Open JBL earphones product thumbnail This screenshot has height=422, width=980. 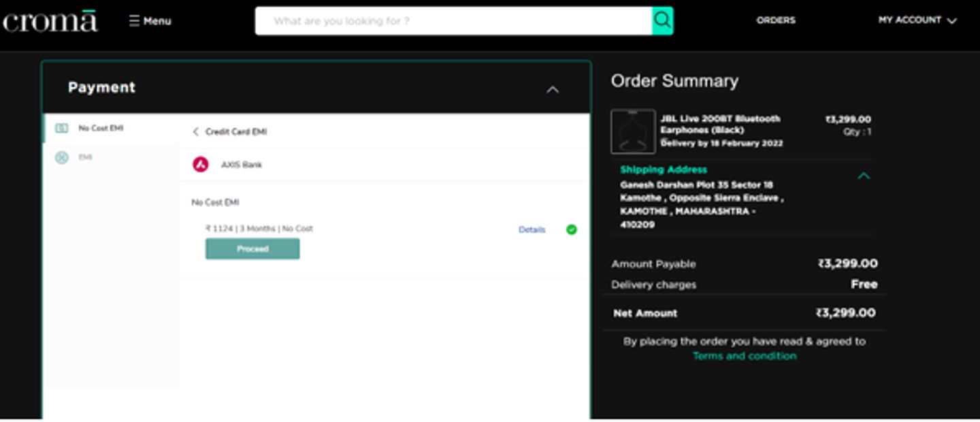click(x=633, y=131)
